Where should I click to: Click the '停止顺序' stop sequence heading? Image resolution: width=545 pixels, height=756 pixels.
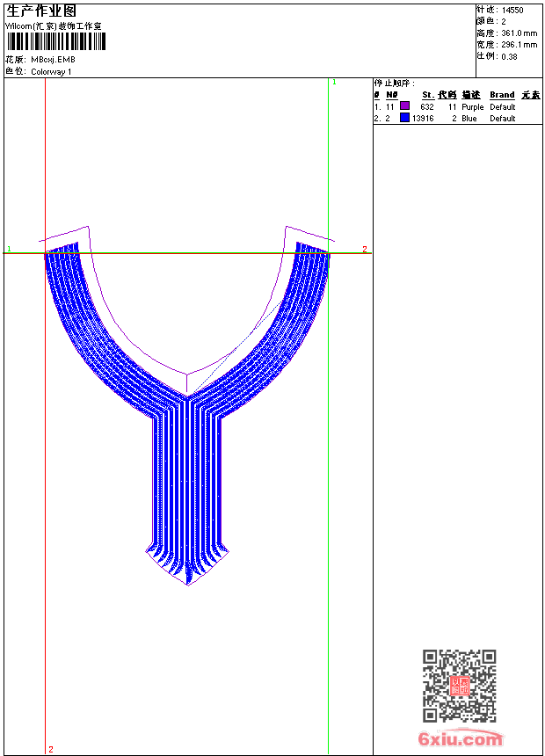click(394, 84)
